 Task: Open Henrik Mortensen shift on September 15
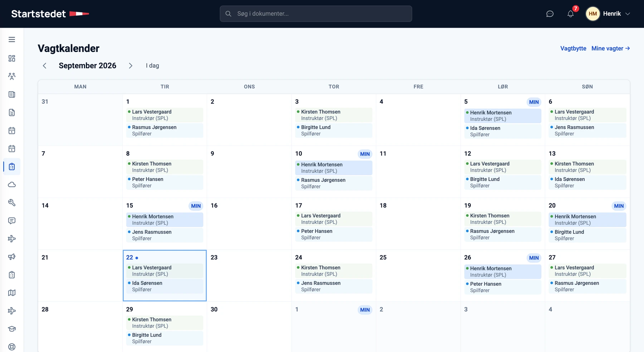[165, 220]
